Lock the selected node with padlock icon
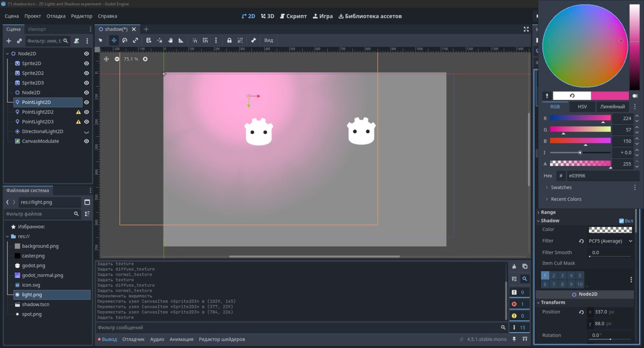Screen dimensions: 644x348 pos(229,40)
